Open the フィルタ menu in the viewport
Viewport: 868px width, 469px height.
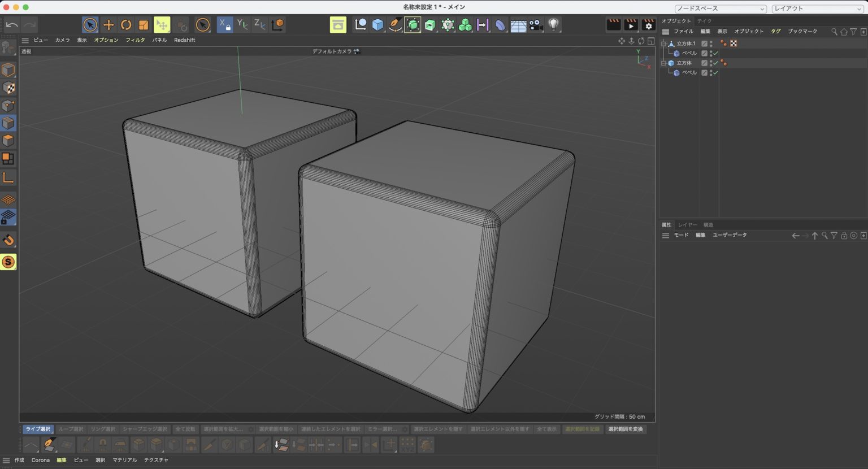[136, 40]
